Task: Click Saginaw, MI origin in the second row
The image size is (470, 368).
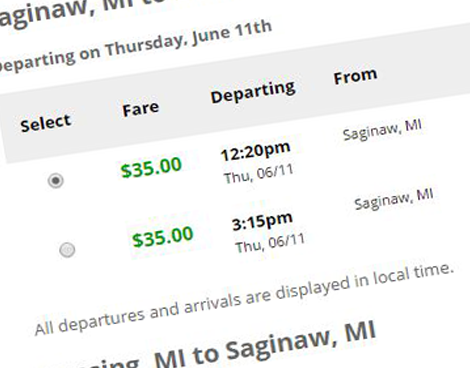Action: (394, 199)
